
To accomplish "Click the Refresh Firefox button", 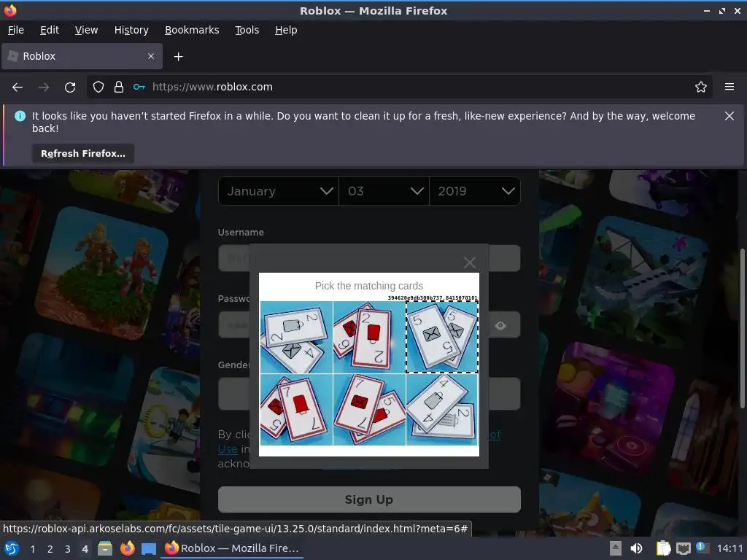I will (83, 154).
